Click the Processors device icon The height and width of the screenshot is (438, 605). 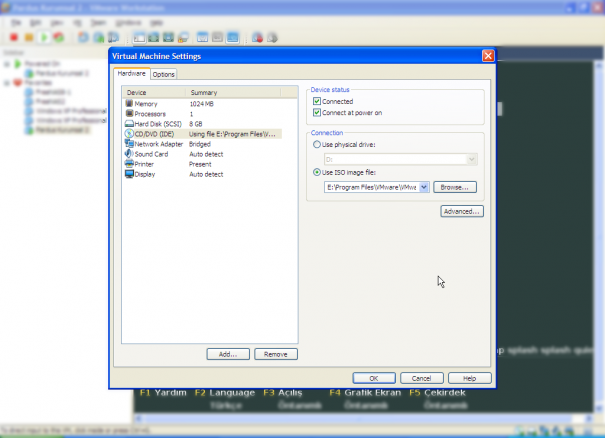pyautogui.click(x=129, y=113)
